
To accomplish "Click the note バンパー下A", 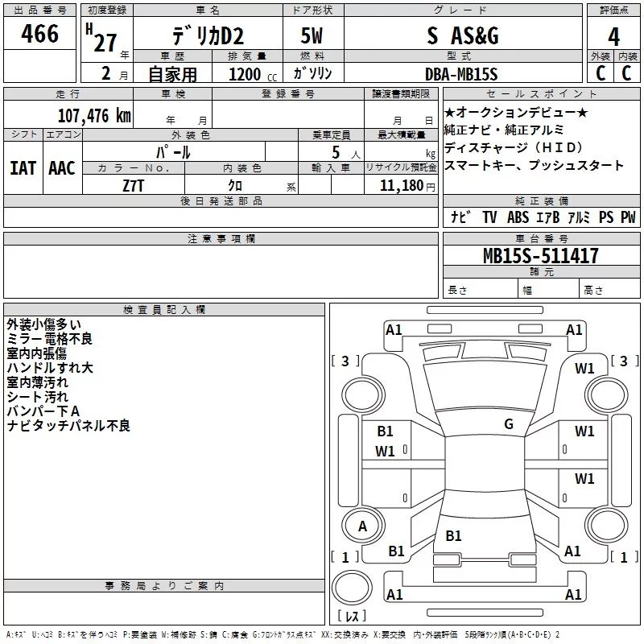I will click(x=43, y=411).
